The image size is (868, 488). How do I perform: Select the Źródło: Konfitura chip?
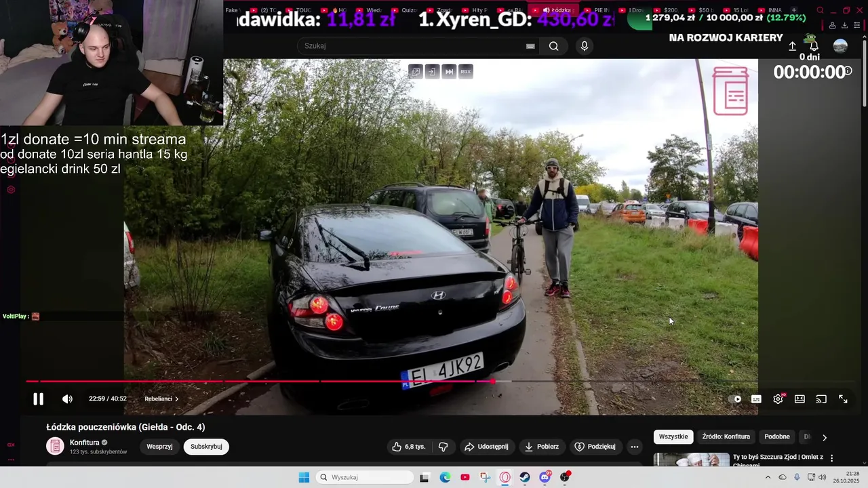coord(726,436)
